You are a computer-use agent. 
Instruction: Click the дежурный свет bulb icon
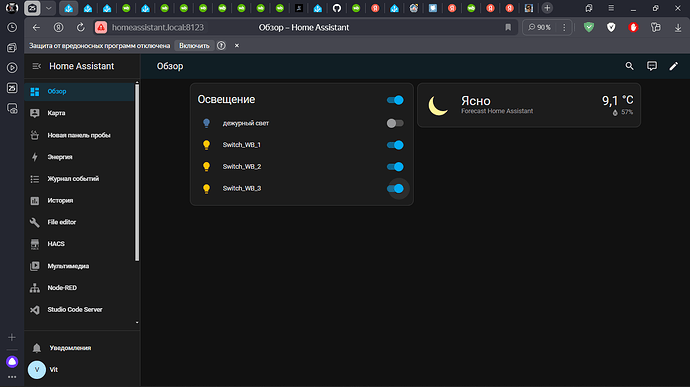(206, 123)
